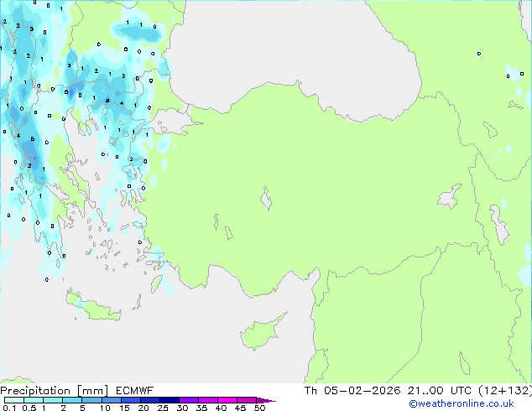Select the 20 to 25 mm legend color

153,401
